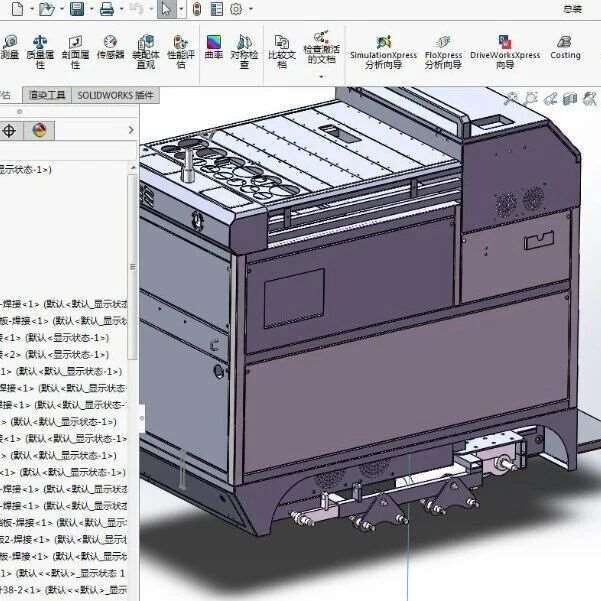Open 质量属性 mass properties tool

click(40, 52)
